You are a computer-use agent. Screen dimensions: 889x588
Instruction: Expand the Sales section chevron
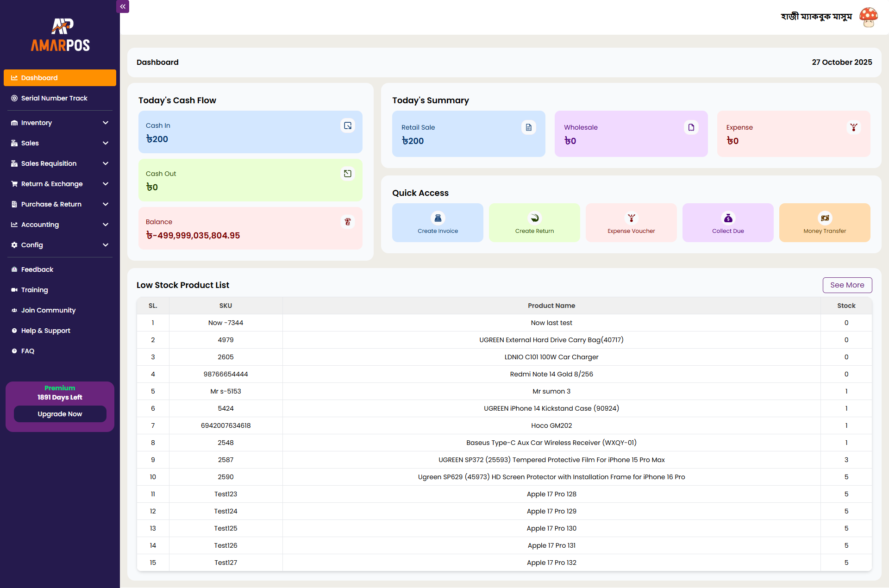pos(106,143)
